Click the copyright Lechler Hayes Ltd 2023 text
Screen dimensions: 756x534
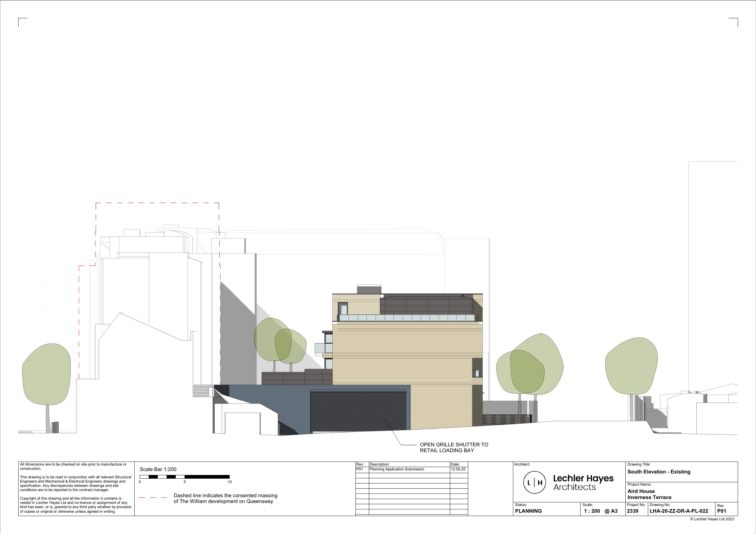tap(712, 519)
